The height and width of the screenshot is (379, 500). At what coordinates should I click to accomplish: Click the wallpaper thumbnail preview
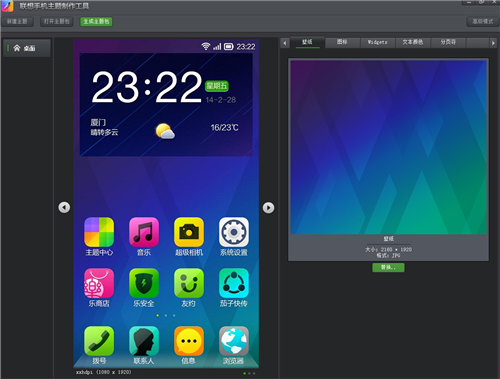[x=388, y=147]
